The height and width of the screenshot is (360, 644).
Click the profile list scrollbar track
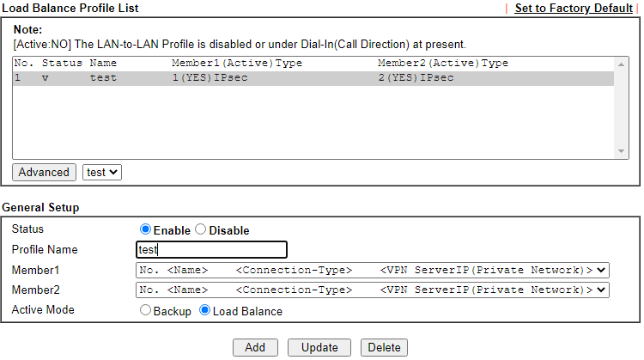622,107
